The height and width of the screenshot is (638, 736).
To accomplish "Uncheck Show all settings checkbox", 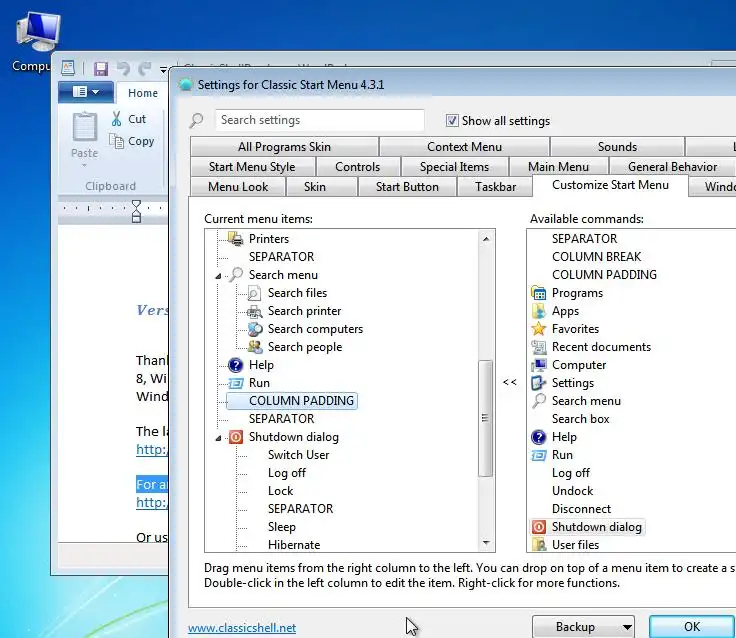I will 452,121.
